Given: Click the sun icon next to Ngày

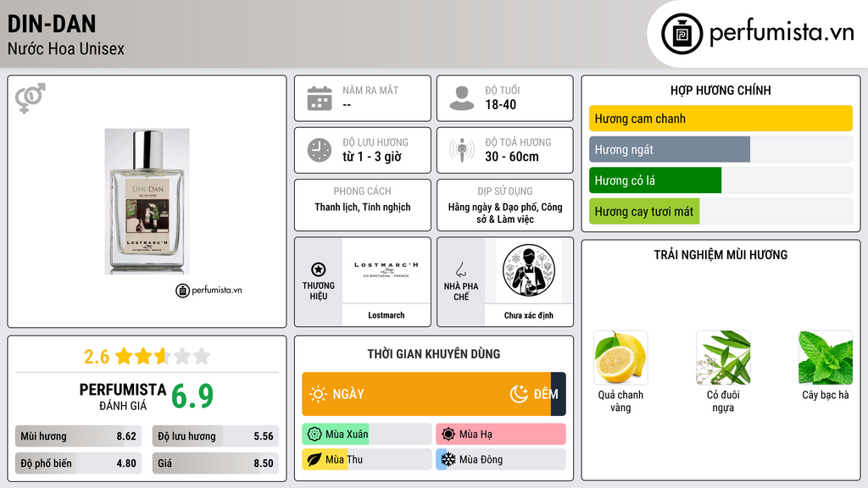Looking at the screenshot, I should pyautogui.click(x=319, y=394).
